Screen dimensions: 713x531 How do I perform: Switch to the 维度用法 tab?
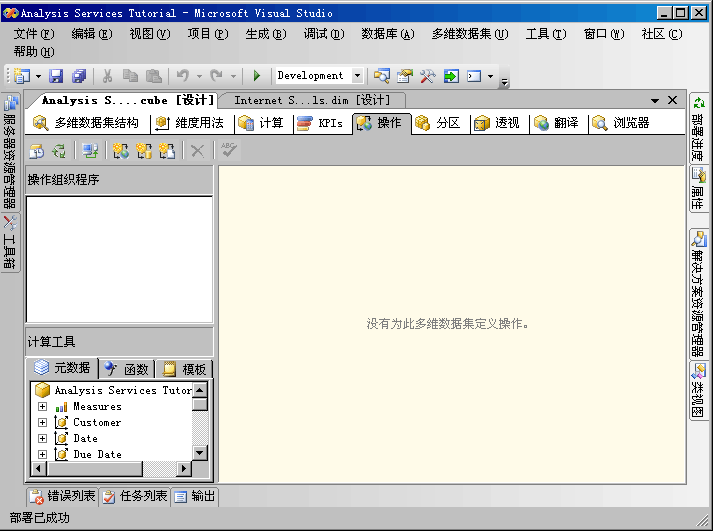click(190, 123)
